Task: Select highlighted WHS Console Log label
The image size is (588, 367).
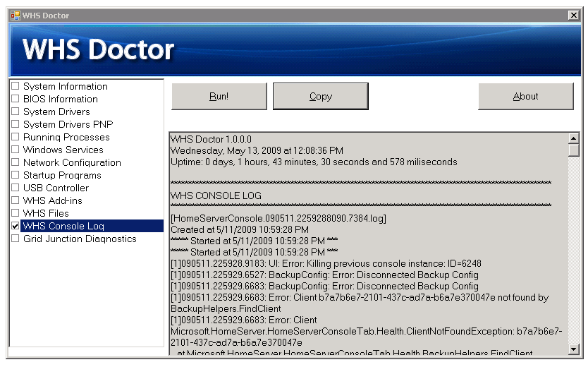Action: pyautogui.click(x=92, y=226)
